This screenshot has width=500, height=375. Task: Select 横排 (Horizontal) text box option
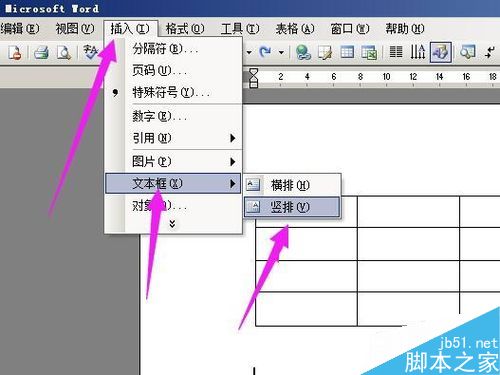pos(292,185)
